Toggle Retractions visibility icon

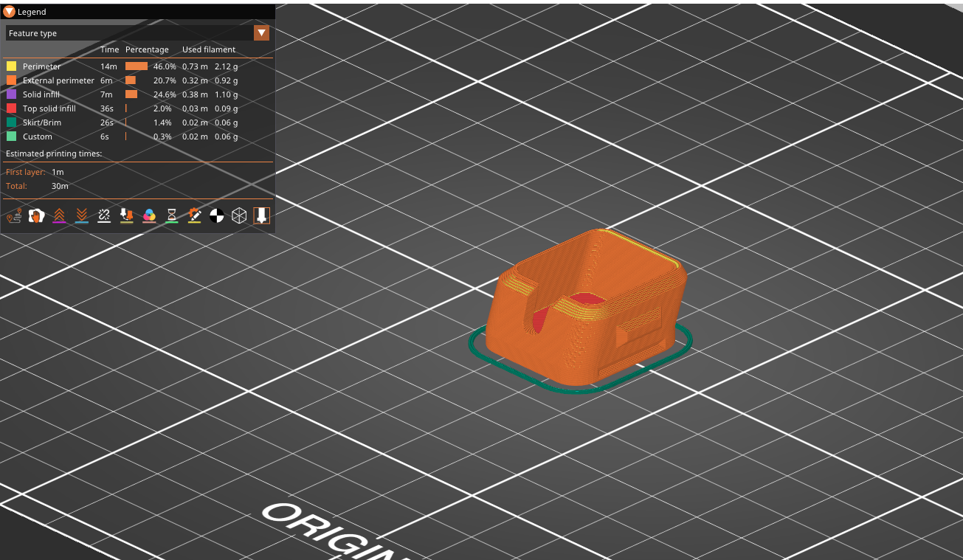point(59,215)
